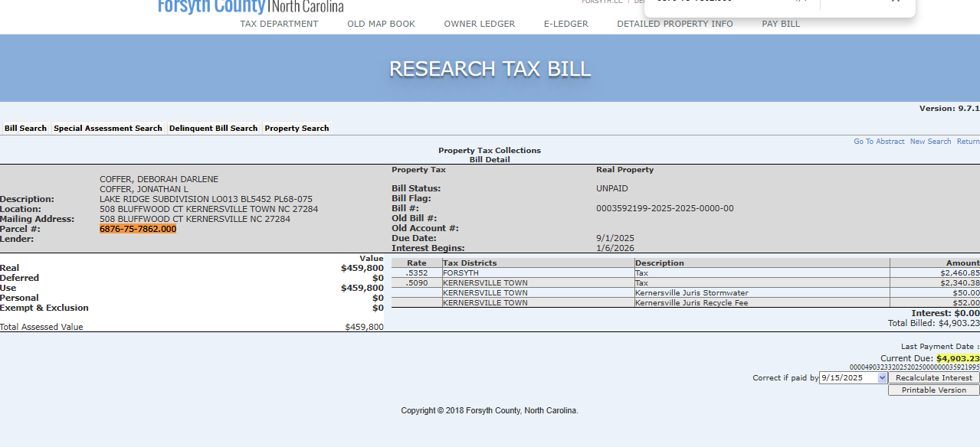Open the Special Assessment Search tab

108,129
